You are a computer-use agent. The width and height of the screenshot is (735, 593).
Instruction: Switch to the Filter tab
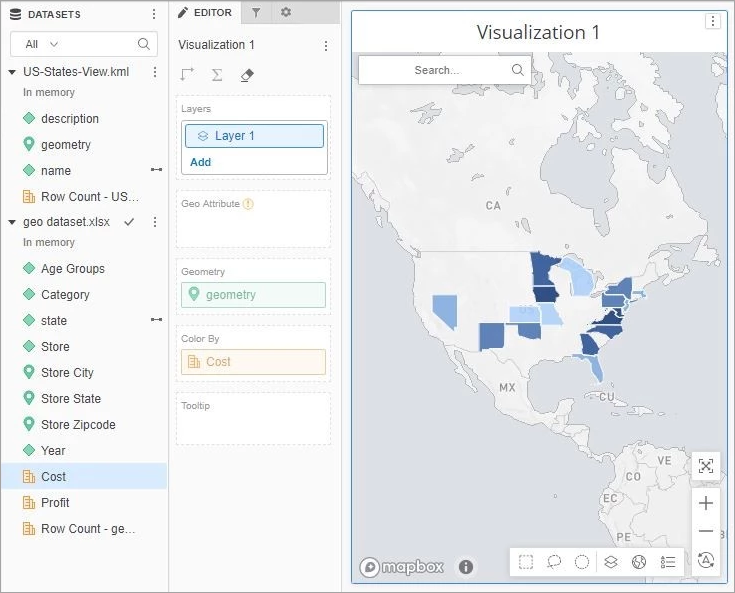256,12
